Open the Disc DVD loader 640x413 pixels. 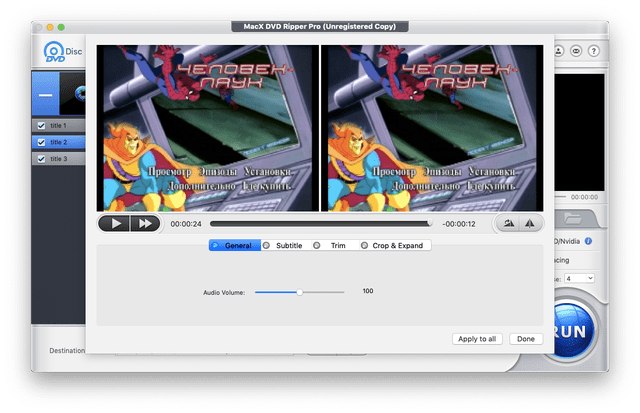pyautogui.click(x=62, y=52)
